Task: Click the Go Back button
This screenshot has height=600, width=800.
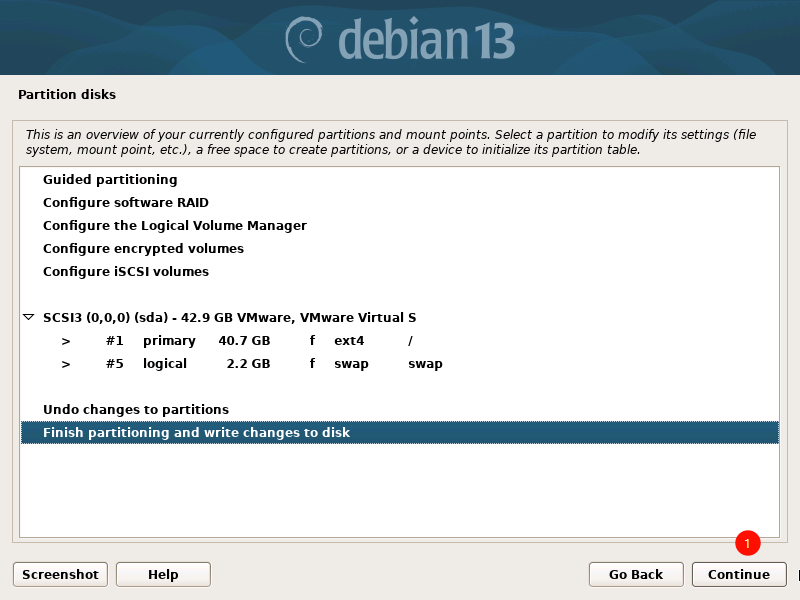Action: pyautogui.click(x=635, y=574)
